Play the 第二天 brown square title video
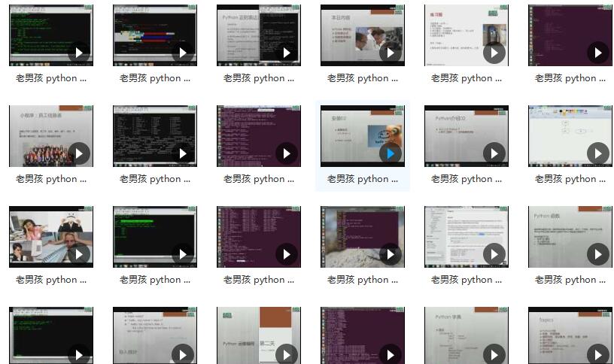614x364 pixels. tap(287, 355)
